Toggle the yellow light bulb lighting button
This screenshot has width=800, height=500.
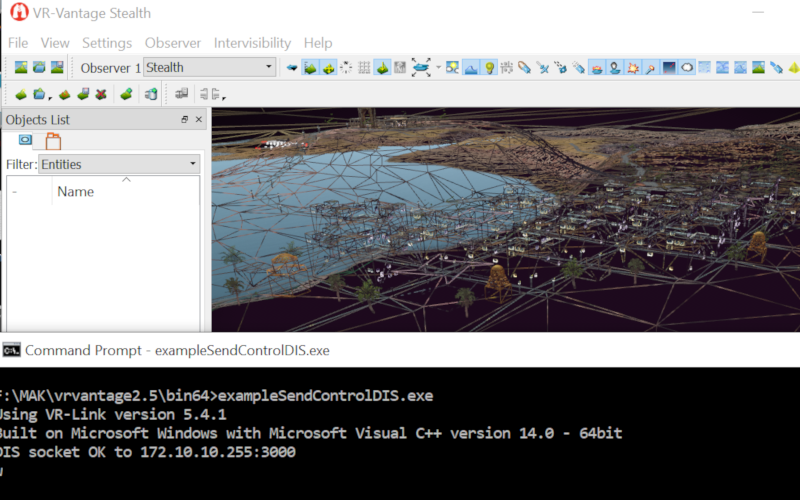[x=489, y=67]
